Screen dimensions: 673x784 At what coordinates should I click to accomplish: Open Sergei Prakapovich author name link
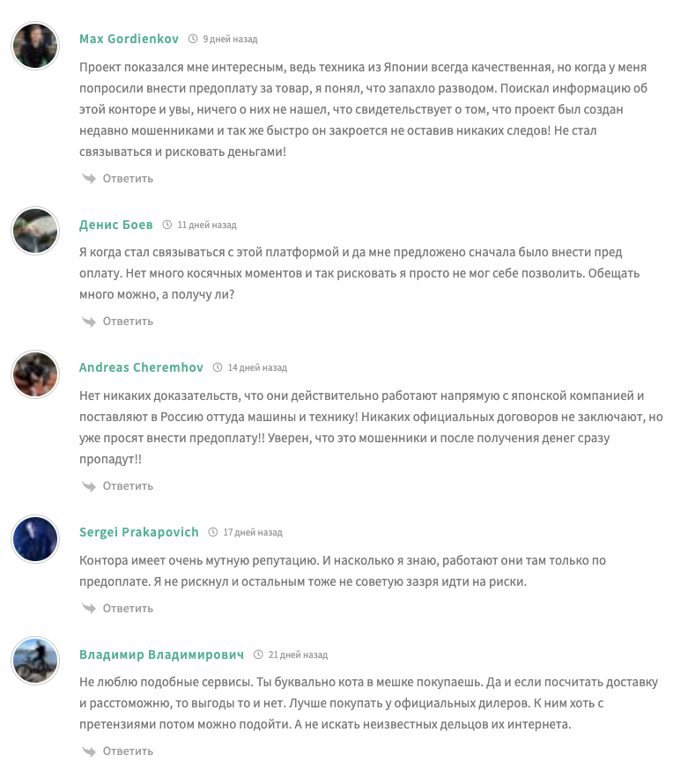[x=139, y=532]
